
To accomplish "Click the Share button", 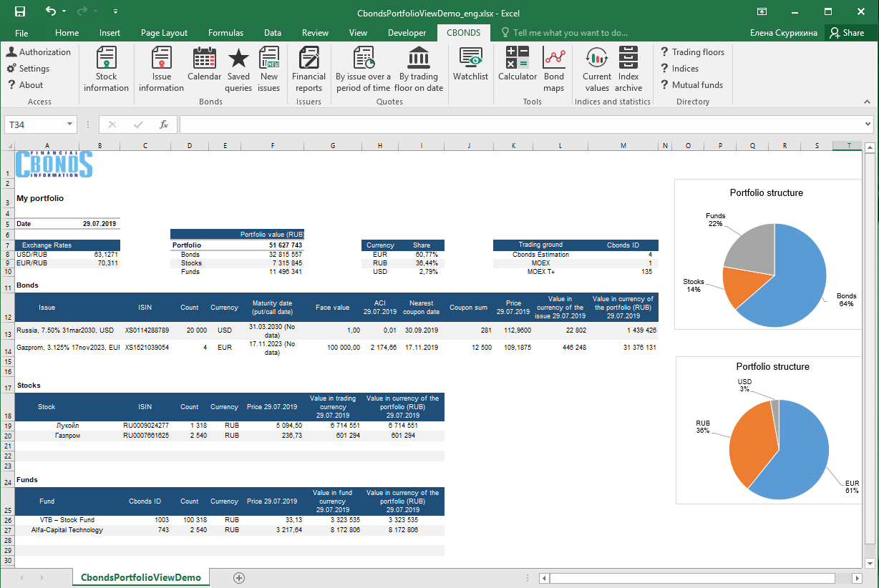I will pyautogui.click(x=848, y=33).
